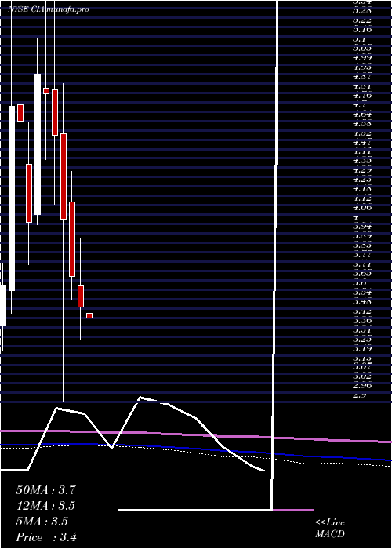The image size is (392, 549).
Task: Click the 2.9 price axis label
Action: pyautogui.click(x=360, y=395)
